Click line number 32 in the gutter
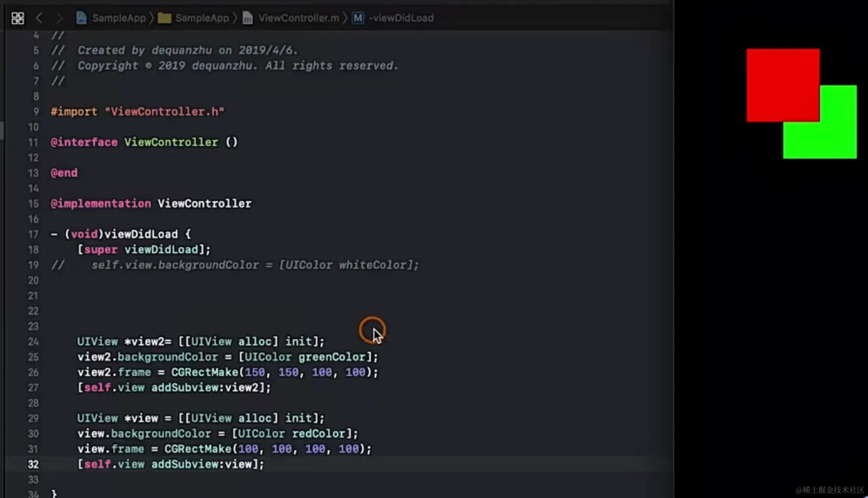868x498 pixels. (33, 464)
